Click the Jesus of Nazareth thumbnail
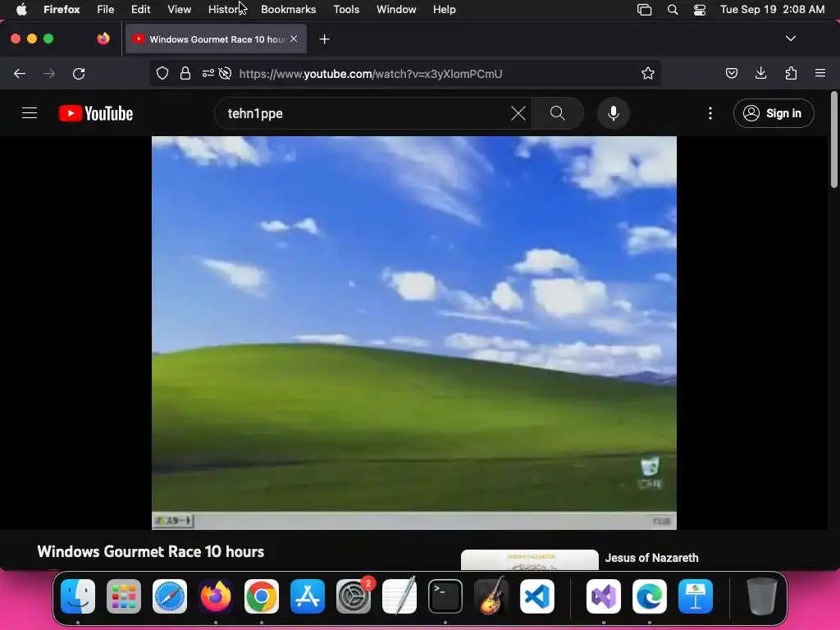 pos(529,559)
